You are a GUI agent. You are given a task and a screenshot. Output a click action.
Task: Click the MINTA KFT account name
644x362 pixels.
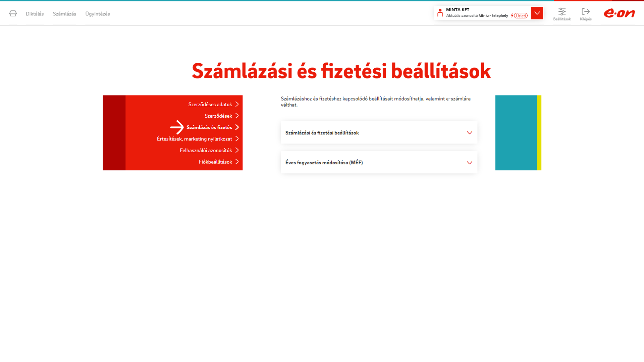[x=458, y=10]
